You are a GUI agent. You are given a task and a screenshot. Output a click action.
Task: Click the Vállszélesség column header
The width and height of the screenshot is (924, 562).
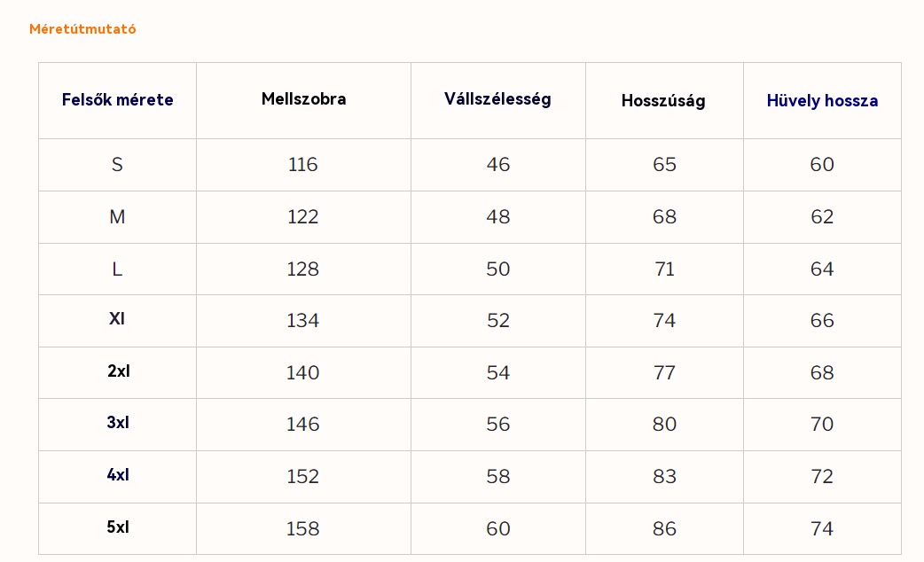click(497, 99)
